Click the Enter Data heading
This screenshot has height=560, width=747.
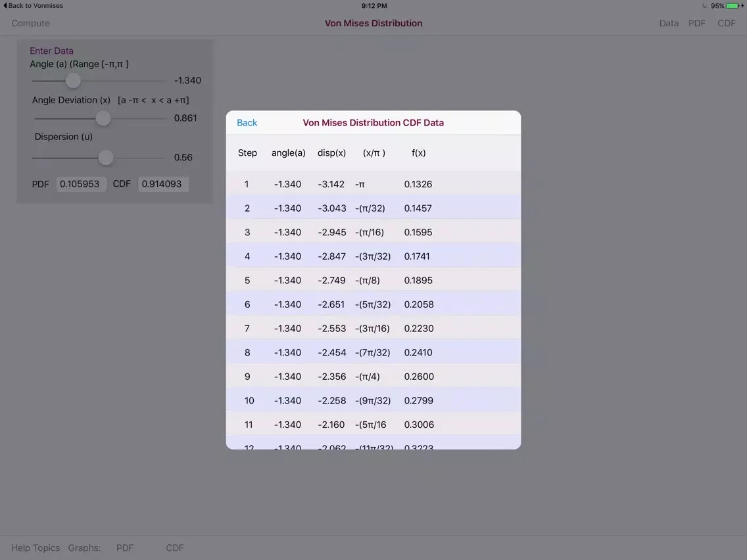[x=51, y=51]
